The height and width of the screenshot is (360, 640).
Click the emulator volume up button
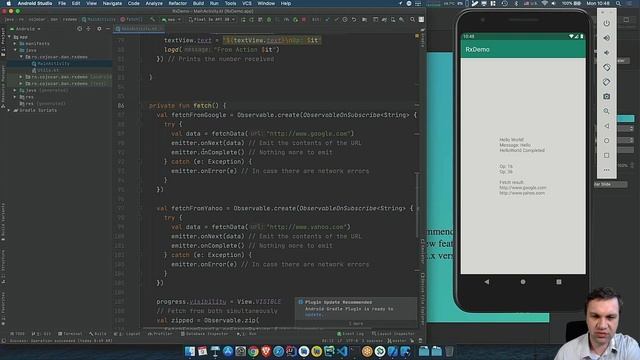607,38
